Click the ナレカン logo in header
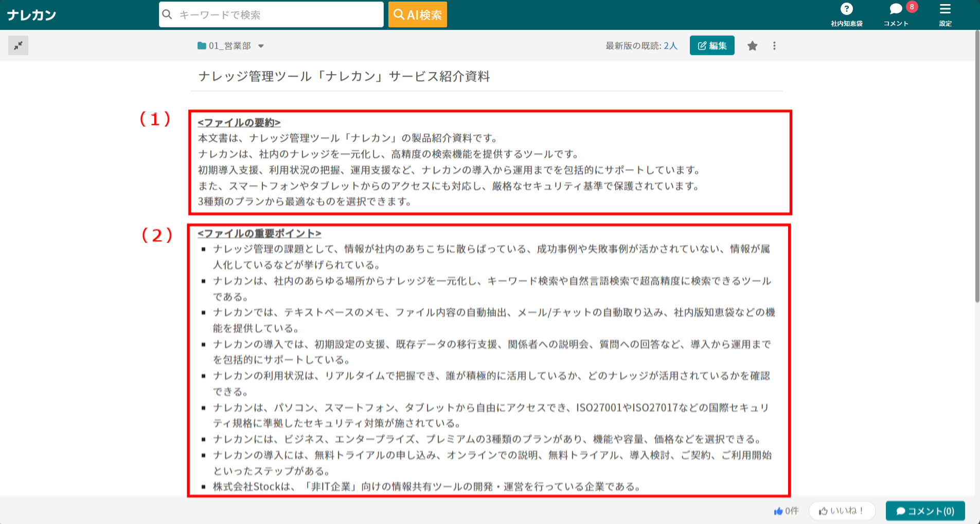 coord(31,15)
